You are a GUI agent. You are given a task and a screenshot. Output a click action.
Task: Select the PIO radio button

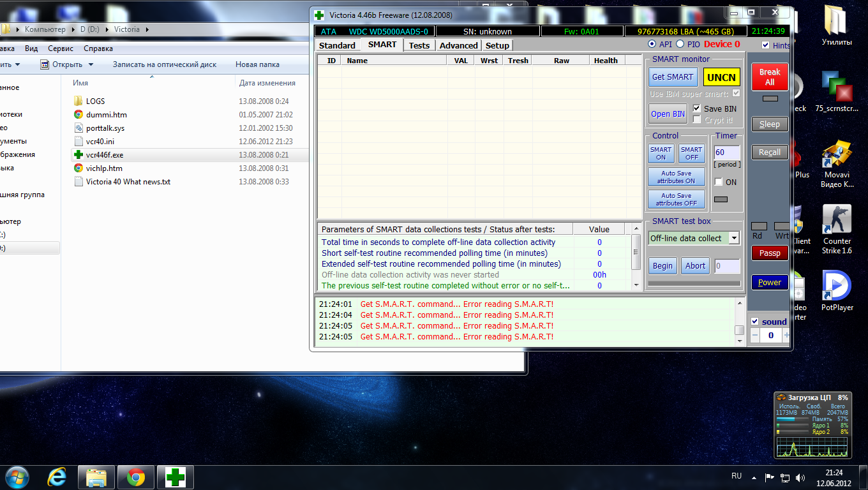tap(680, 44)
